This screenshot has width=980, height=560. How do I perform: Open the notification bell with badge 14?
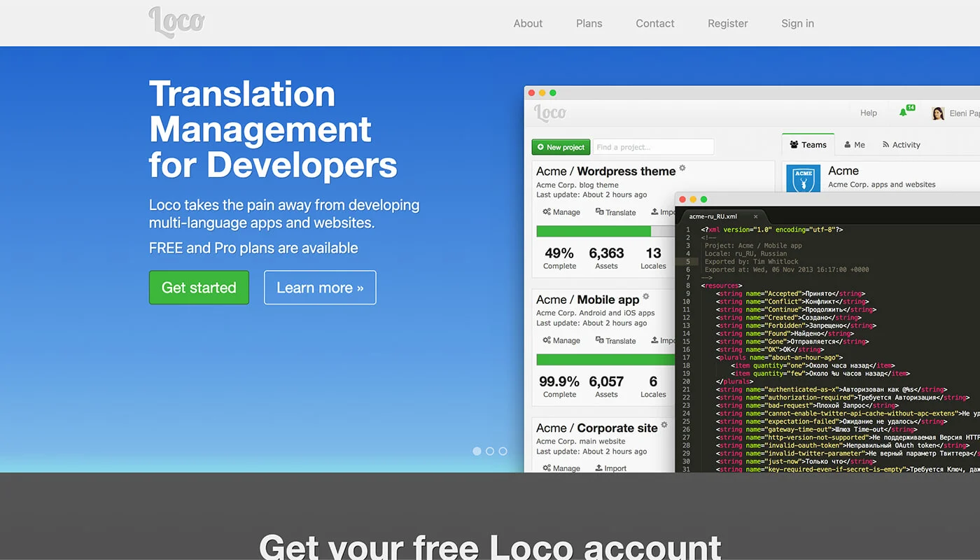pyautogui.click(x=903, y=113)
